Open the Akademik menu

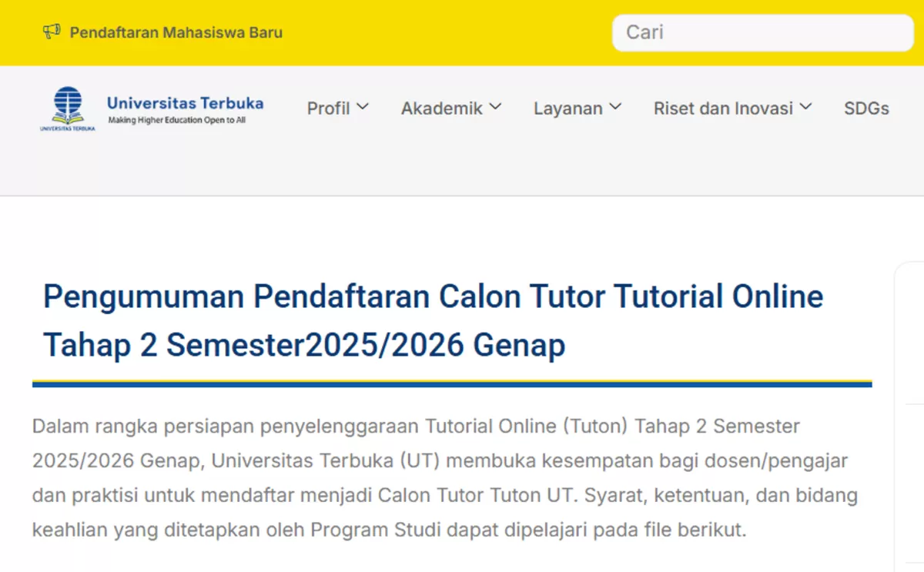pyautogui.click(x=442, y=109)
